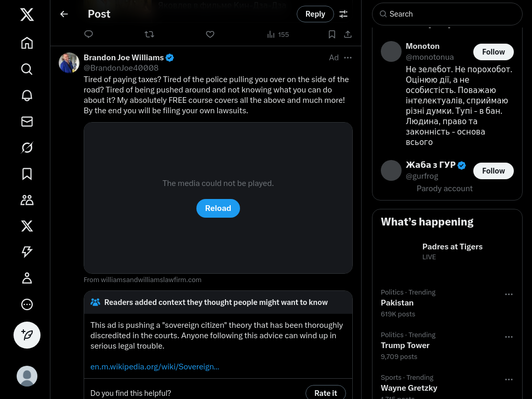Open Direct Messages envelope icon
This screenshot has width=532, height=399.
coord(27,122)
